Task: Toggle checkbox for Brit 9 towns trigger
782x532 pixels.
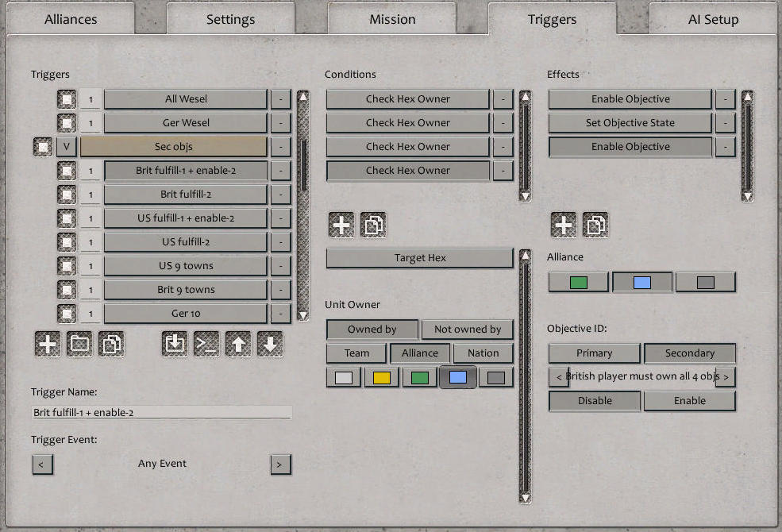Action: (67, 290)
